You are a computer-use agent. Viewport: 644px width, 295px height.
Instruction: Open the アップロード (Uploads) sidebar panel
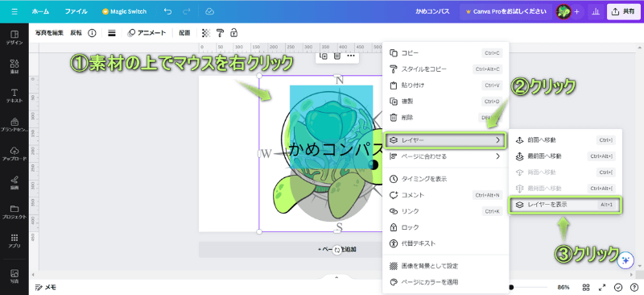tap(14, 153)
